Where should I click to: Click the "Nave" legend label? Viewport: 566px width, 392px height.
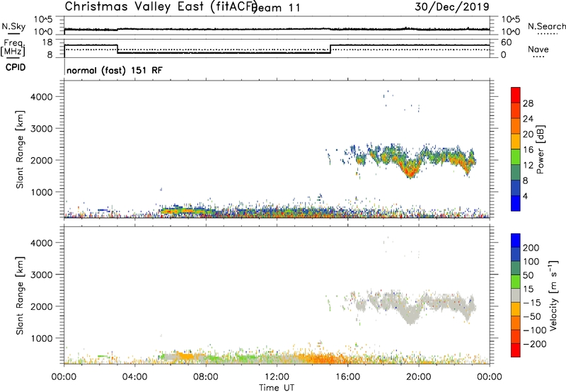[538, 49]
